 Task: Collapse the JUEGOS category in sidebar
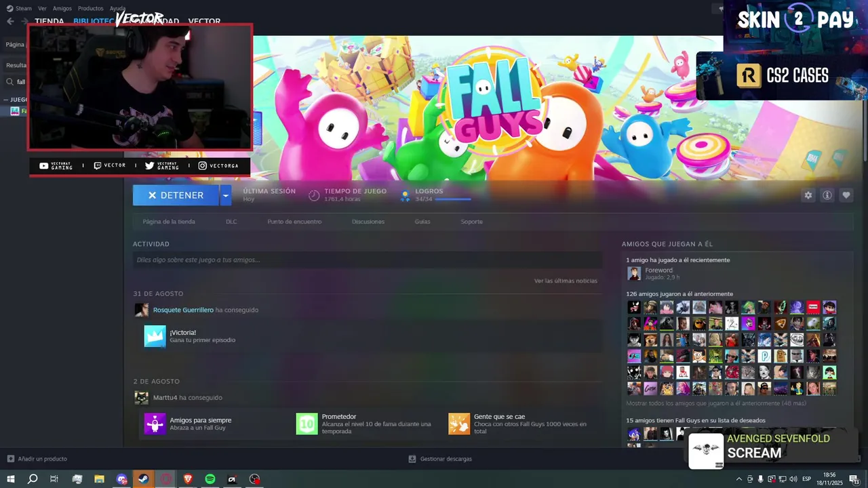point(6,100)
